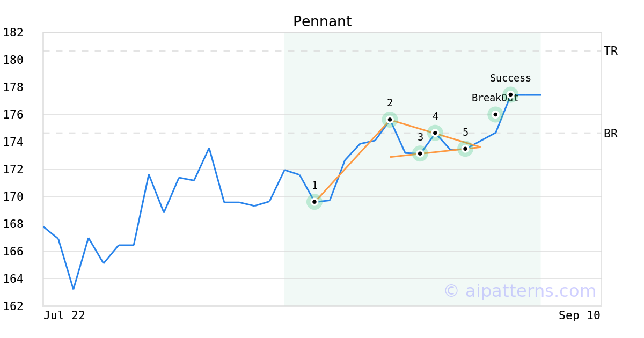Click the 182 price axis label
The height and width of the screenshot is (338, 644).
[13, 33]
